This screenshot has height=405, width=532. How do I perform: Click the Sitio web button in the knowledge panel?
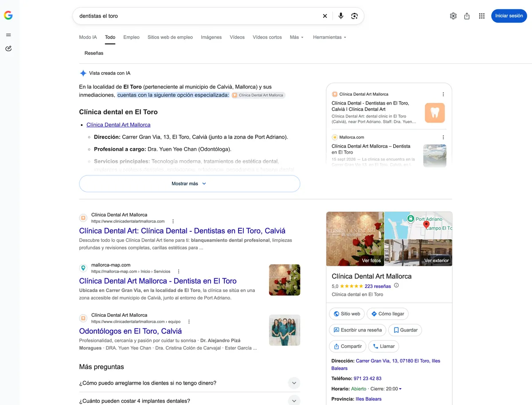click(x=347, y=314)
